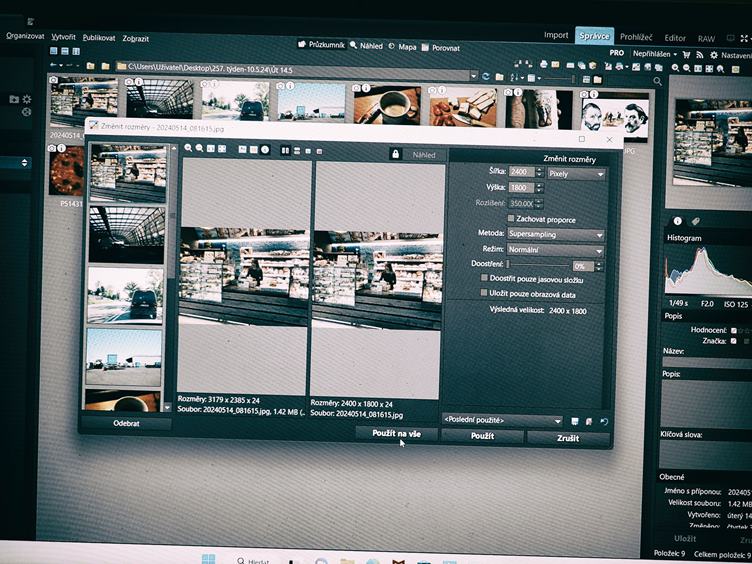This screenshot has width=752, height=564.
Task: Click the printer icon in main toolbar
Action: (x=543, y=64)
